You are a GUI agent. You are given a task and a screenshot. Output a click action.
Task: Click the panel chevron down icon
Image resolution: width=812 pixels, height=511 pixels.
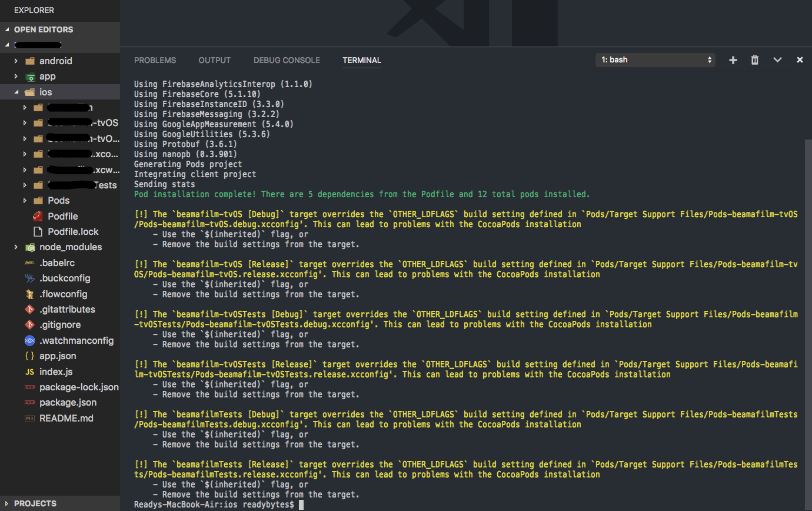coord(777,60)
